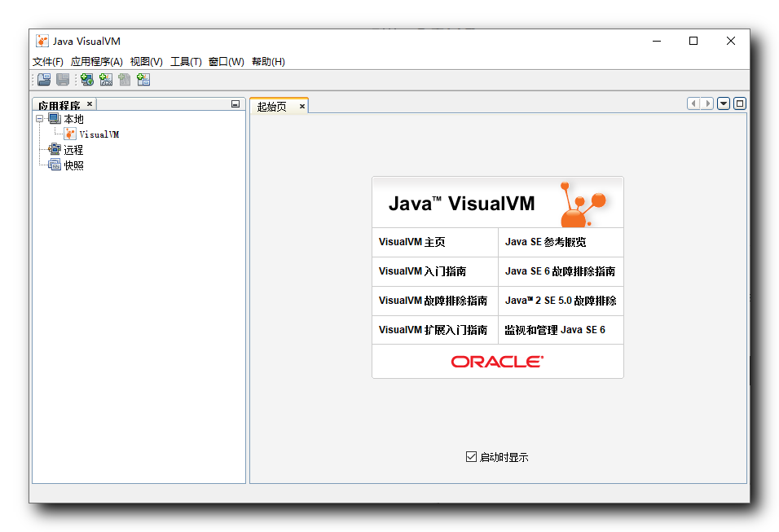Image resolution: width=779 pixels, height=532 pixels.
Task: Open the 工具(T) menu
Action: 186,62
